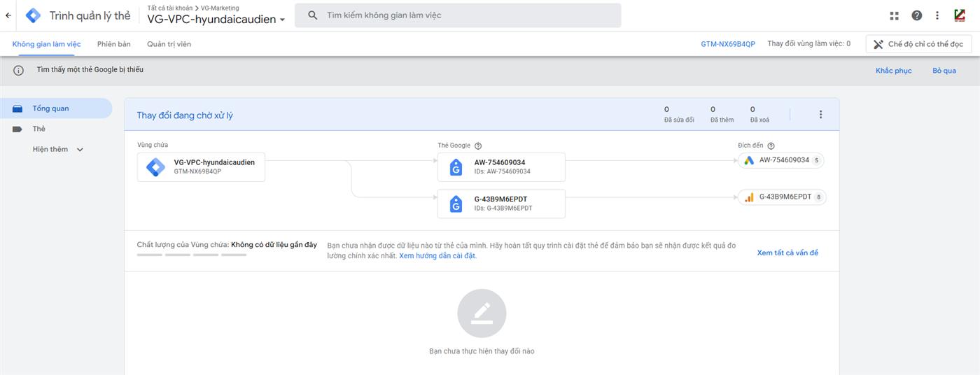The width and height of the screenshot is (980, 375).
Task: Click Bạn chưa thực hiện thay đổi nào text
Action: tap(482, 351)
